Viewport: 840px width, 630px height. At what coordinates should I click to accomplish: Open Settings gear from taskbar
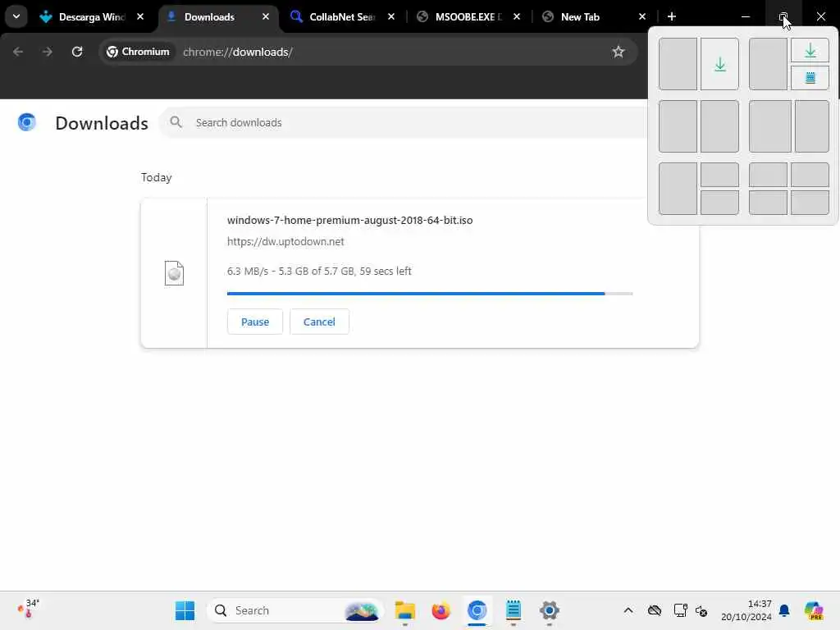(x=549, y=610)
